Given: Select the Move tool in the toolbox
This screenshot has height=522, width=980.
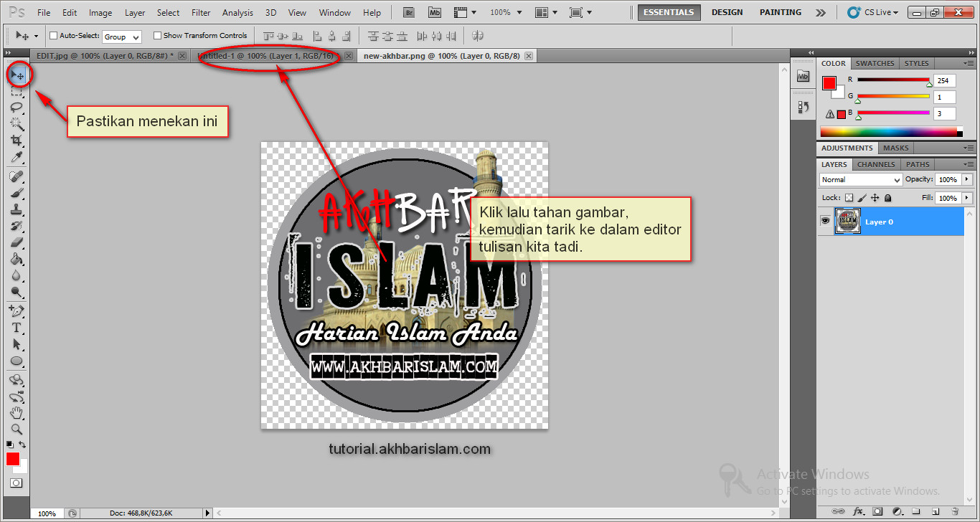Looking at the screenshot, I should (x=17, y=75).
